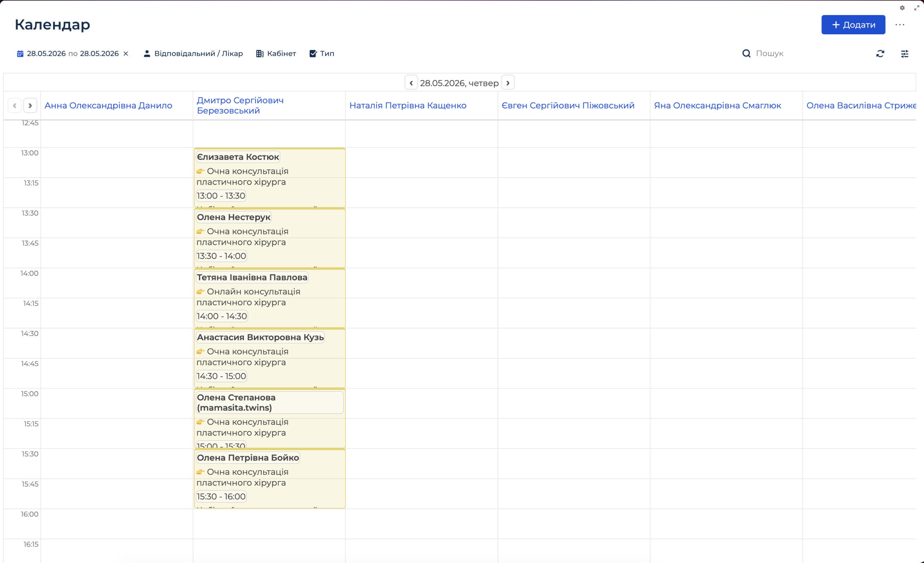The width and height of the screenshot is (924, 563).
Task: Click the Онлайн консультація пластичного хірурга text
Action: [x=248, y=297]
